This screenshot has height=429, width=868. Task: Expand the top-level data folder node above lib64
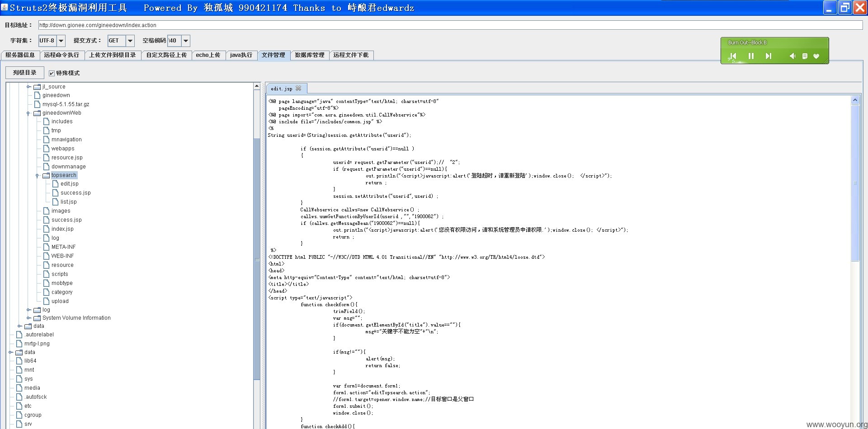[x=10, y=352]
